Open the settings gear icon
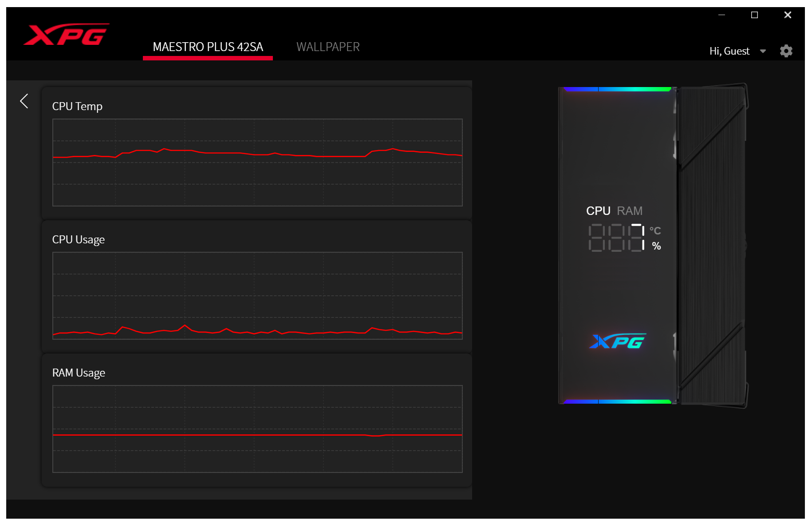 [786, 51]
